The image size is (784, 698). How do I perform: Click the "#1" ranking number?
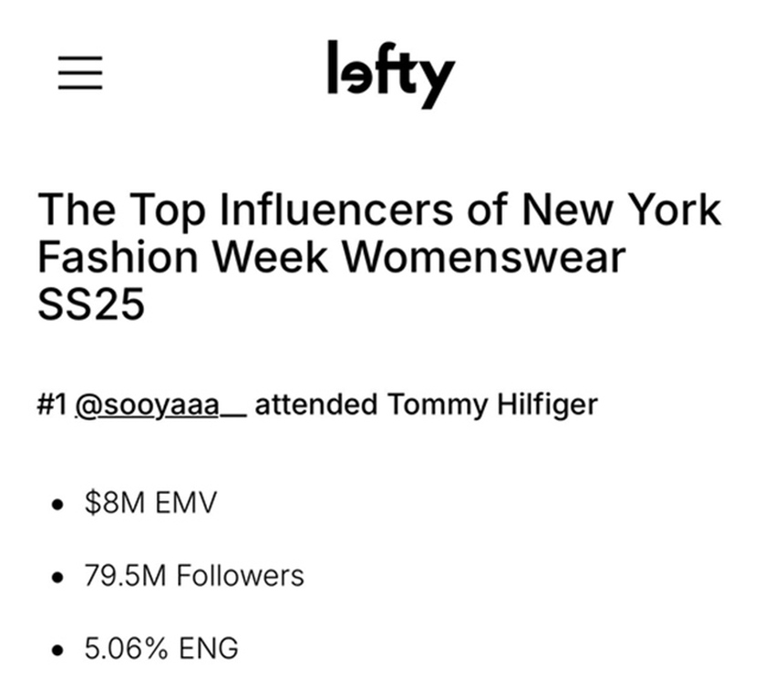tap(51, 405)
